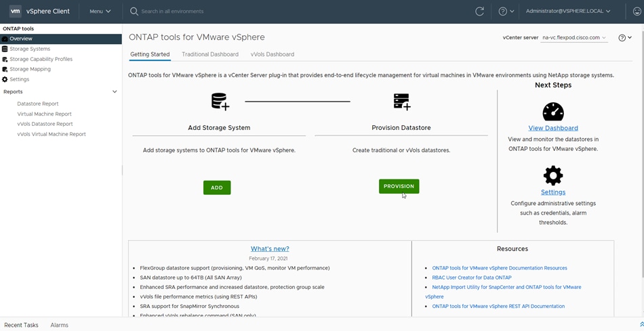Click the Overview gauge icon in sidebar
Screen dimensions: 644x331
[x=5, y=39]
